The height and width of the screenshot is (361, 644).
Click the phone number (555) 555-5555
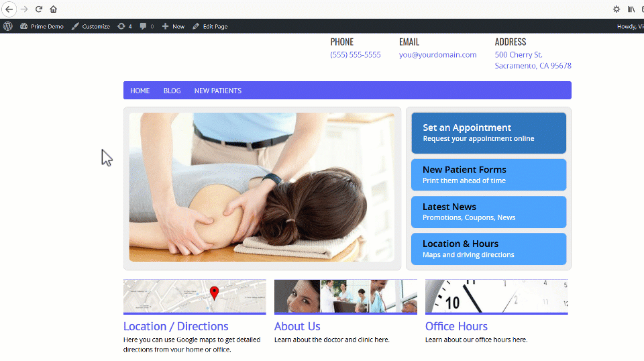coord(356,54)
